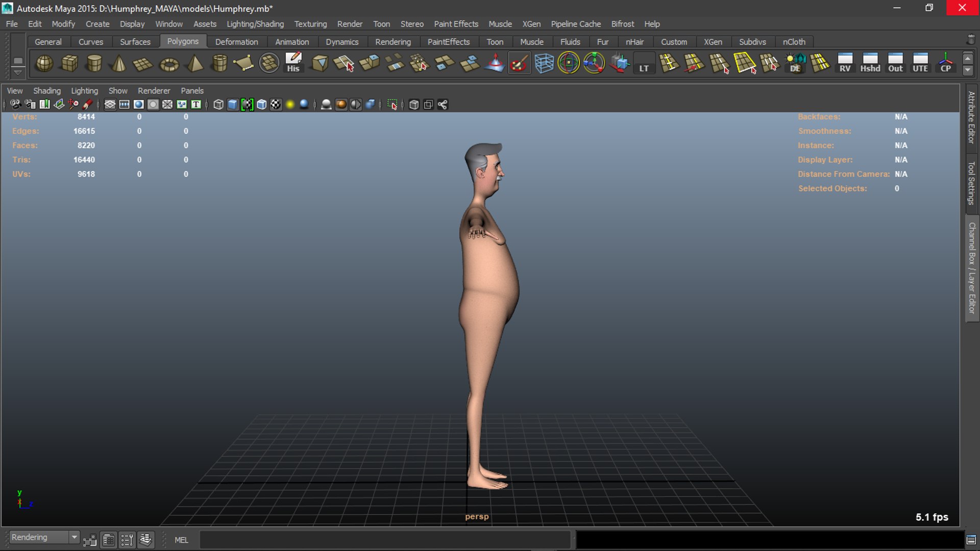980x551 pixels.
Task: Open the Texturing menu
Action: [310, 24]
